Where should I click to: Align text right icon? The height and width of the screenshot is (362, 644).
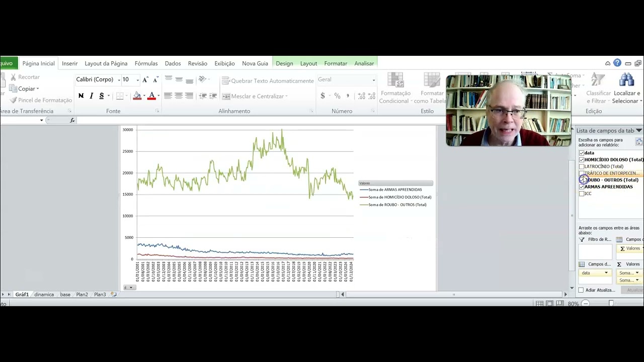pyautogui.click(x=189, y=96)
